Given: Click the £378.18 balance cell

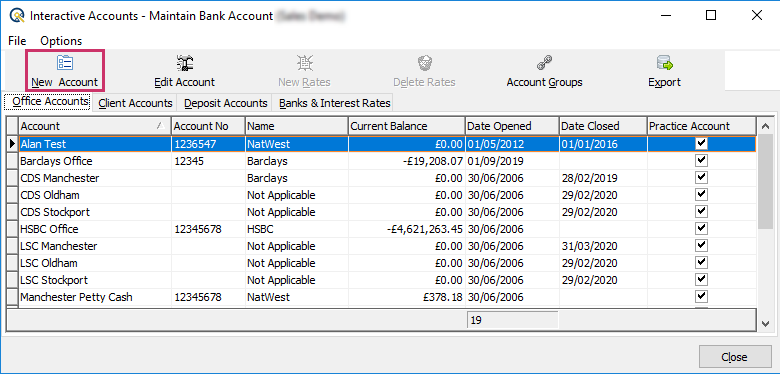Looking at the screenshot, I should point(406,296).
